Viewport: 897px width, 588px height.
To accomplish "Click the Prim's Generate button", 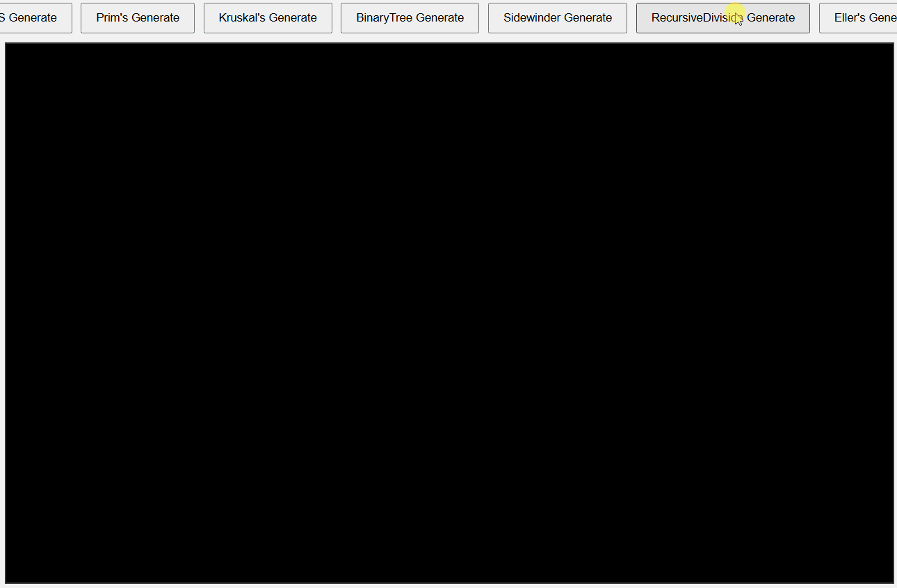I will (x=138, y=18).
